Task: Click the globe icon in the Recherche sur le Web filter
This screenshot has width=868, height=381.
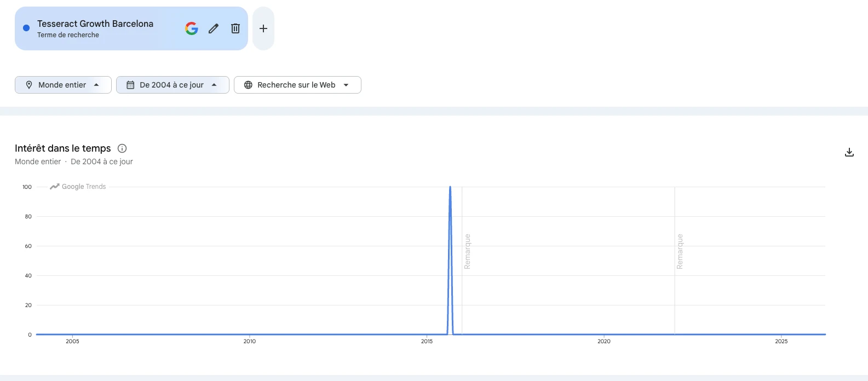Action: [248, 84]
